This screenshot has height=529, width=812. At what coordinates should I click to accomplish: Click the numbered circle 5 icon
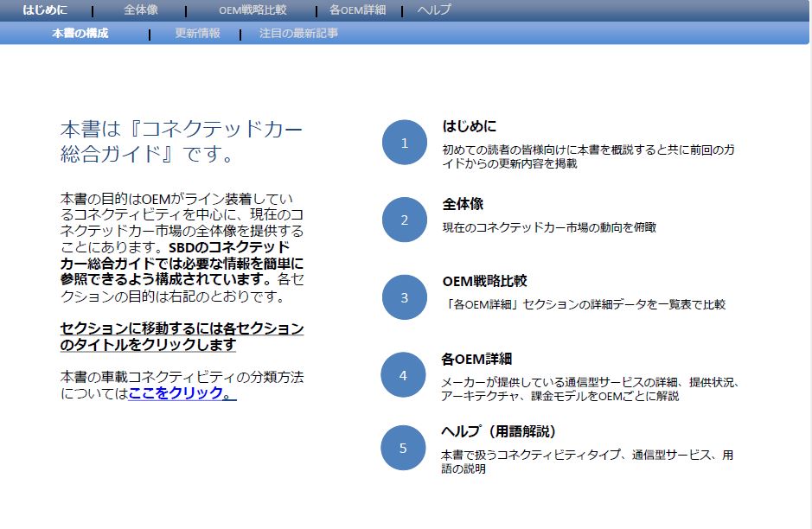point(403,448)
